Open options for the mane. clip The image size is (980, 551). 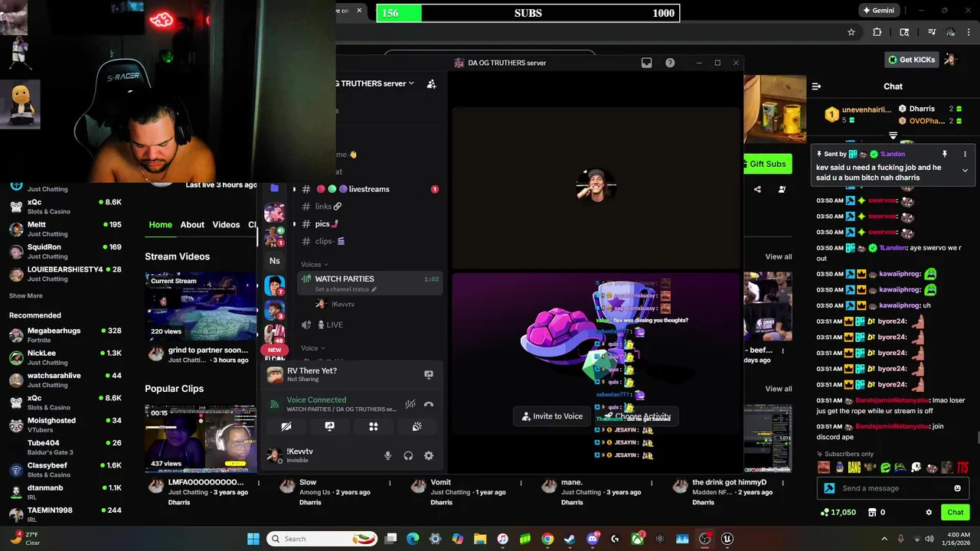[x=652, y=483]
